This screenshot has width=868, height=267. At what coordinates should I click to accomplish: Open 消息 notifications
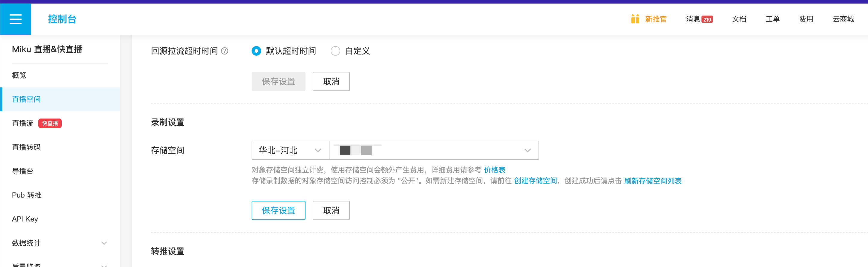[693, 19]
